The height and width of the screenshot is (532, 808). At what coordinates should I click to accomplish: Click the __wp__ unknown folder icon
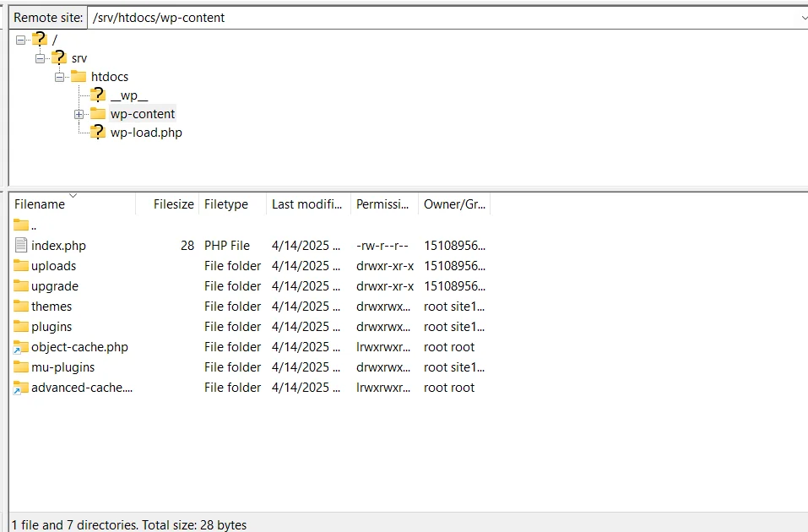click(x=97, y=95)
